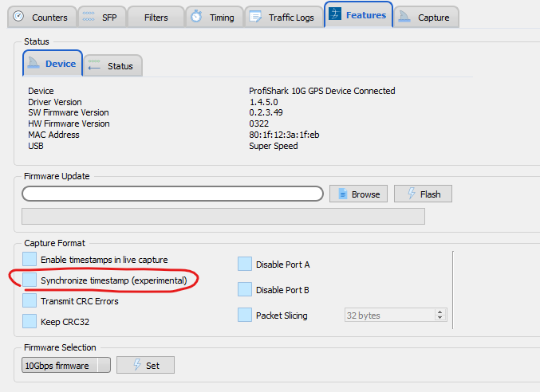Open the 10Gbps firmware dropdown

66,366
